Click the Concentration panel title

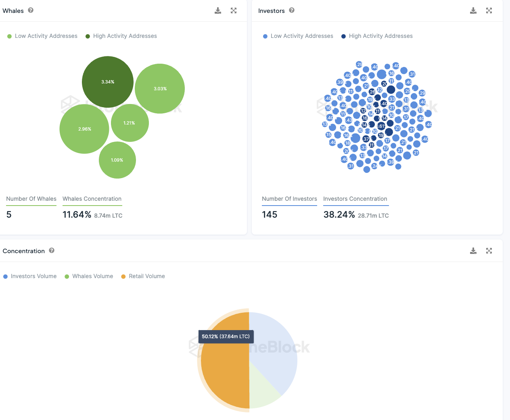24,251
